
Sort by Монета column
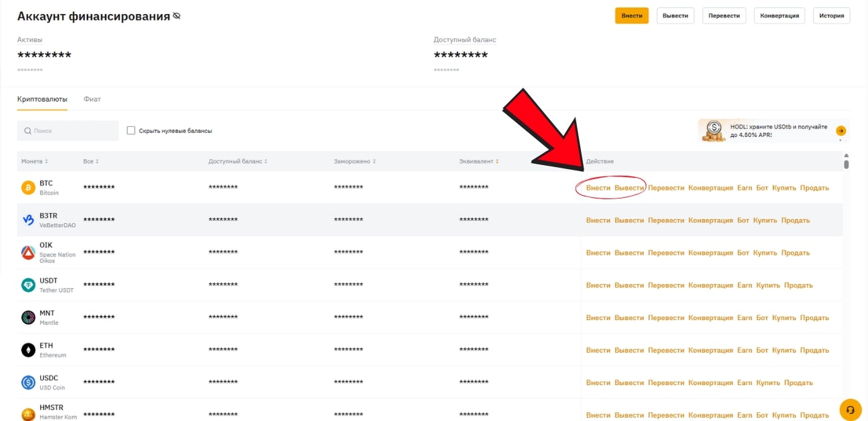point(35,162)
